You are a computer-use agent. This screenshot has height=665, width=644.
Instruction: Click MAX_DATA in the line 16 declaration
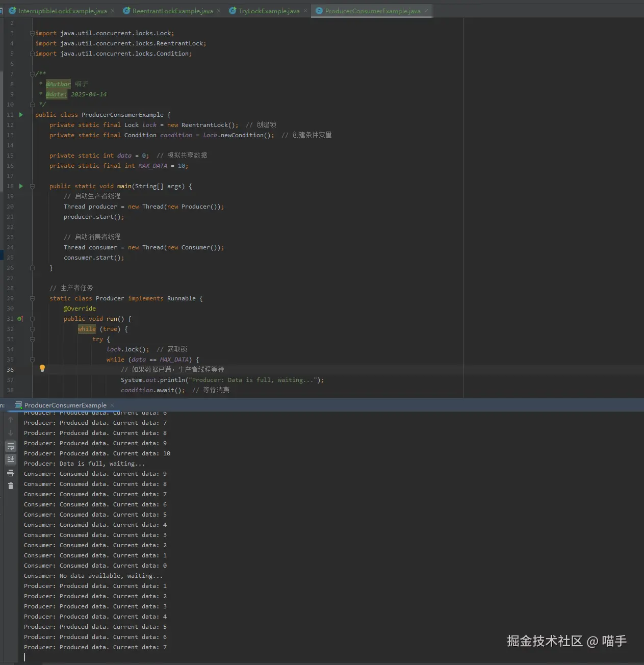152,166
